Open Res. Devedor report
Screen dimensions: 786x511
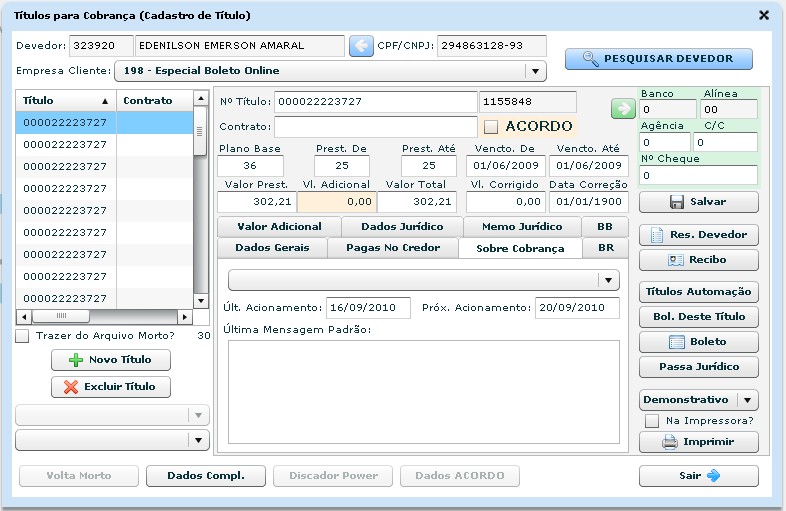(x=698, y=235)
